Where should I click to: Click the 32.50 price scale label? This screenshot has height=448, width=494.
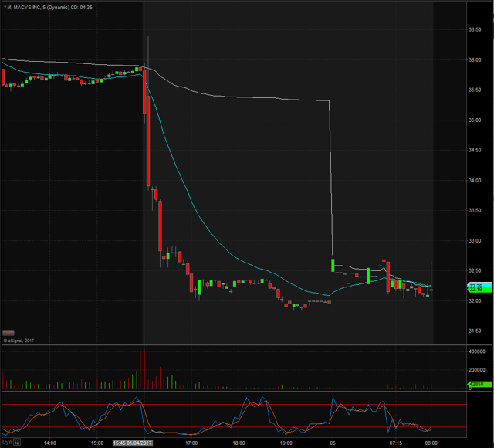coord(475,270)
